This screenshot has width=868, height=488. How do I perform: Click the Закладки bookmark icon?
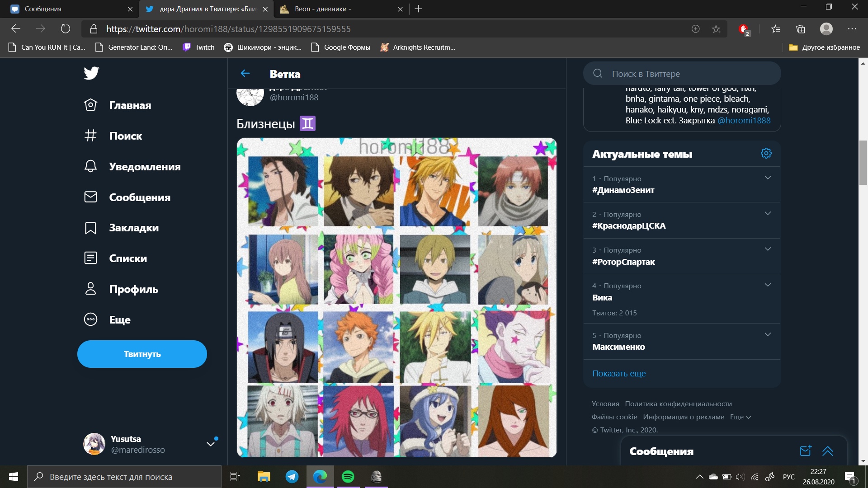[90, 228]
